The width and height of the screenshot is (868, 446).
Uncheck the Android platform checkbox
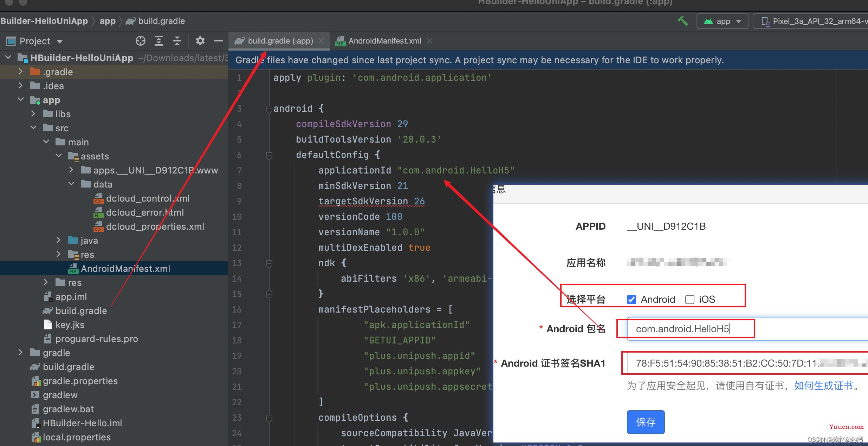[x=631, y=300]
